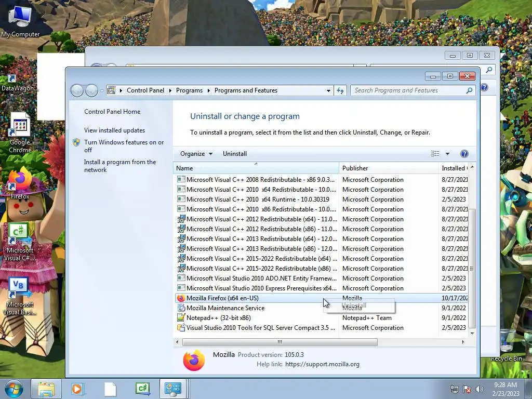The image size is (532, 399).
Task: Select Mozilla Maintenance Service row
Action: point(321,308)
